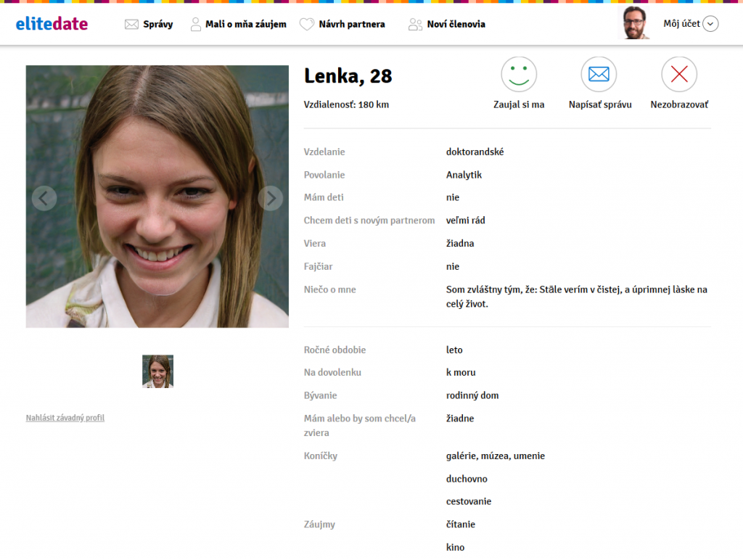
Task: Click the red X Nezobrazovať icon
Action: [x=679, y=75]
